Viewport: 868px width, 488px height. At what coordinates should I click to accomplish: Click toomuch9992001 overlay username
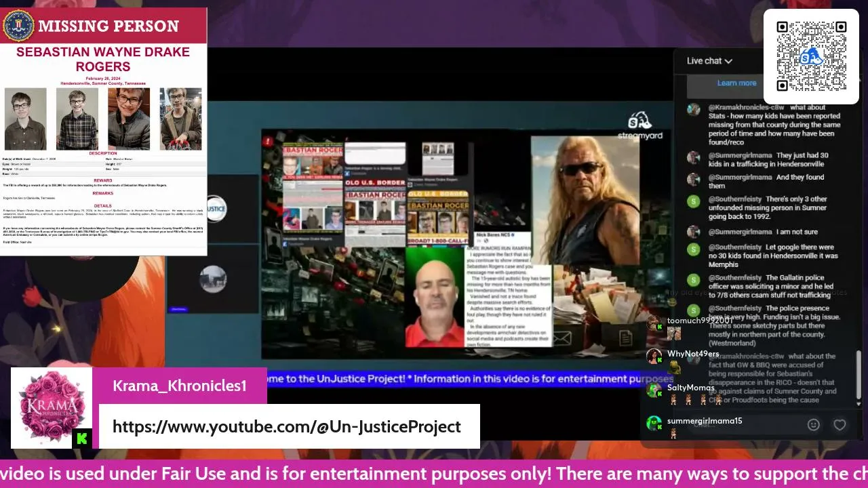point(700,321)
